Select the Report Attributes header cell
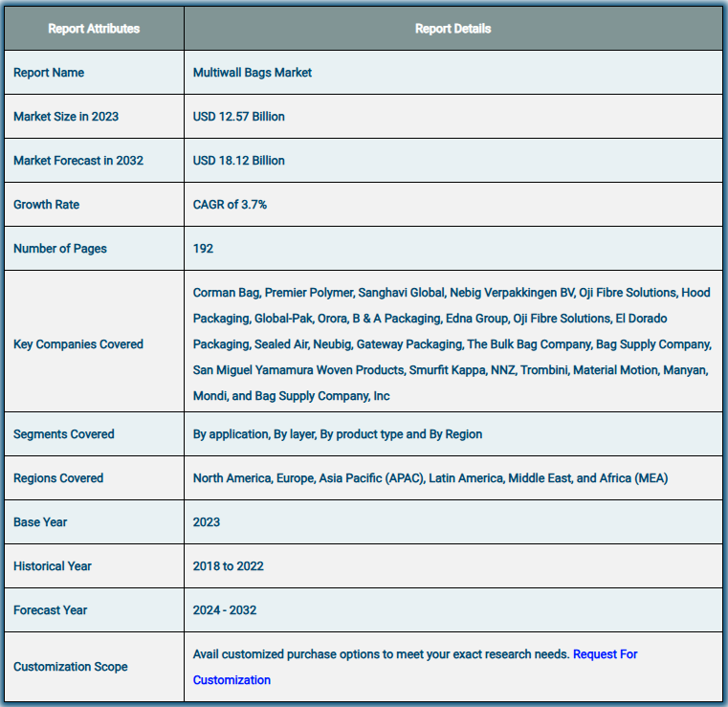Image resolution: width=728 pixels, height=707 pixels. [94, 29]
